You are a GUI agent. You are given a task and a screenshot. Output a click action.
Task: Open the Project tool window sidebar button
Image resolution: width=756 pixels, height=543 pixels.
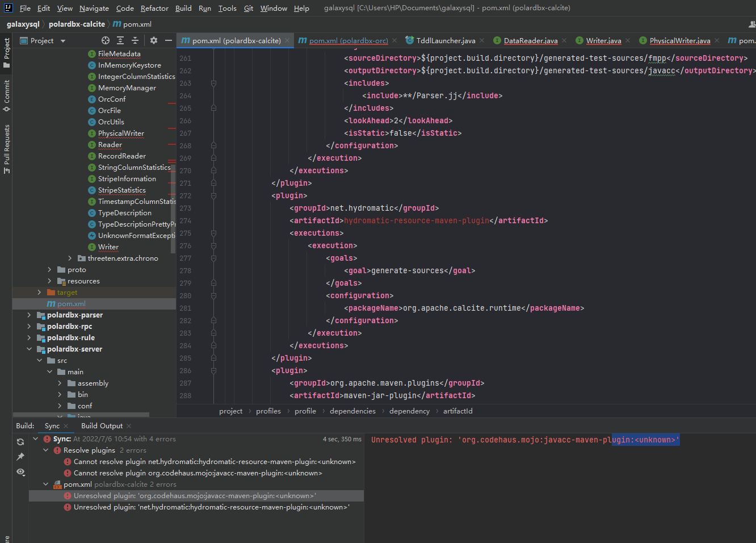pyautogui.click(x=6, y=53)
